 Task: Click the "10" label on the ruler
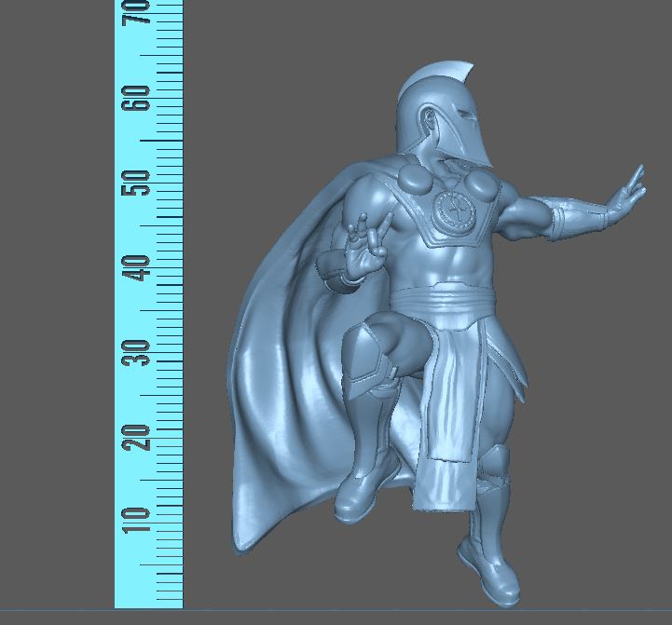pos(136,521)
